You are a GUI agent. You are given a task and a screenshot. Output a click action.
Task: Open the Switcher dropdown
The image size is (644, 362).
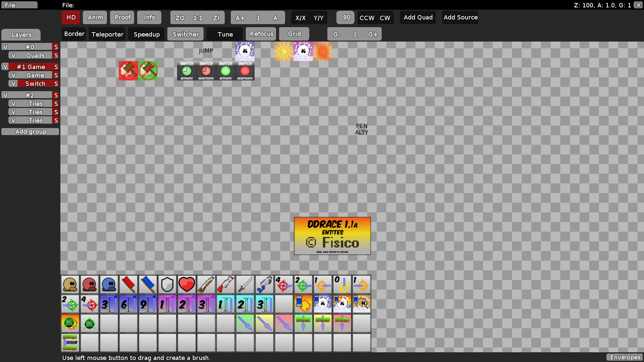185,34
